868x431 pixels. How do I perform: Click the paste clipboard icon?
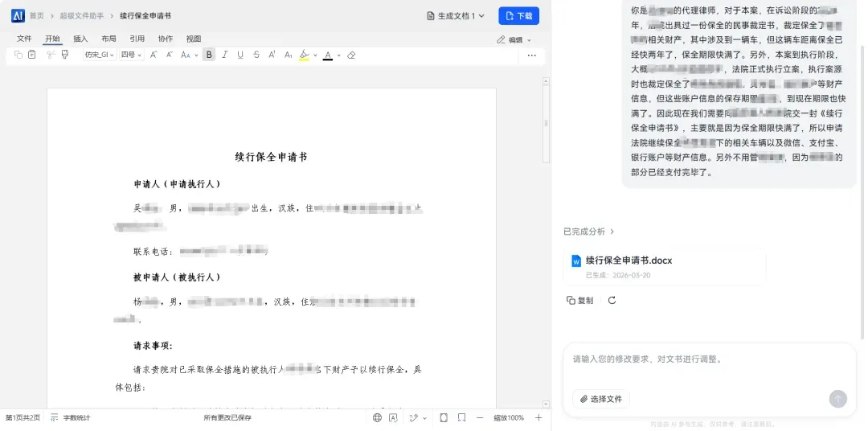(x=31, y=55)
